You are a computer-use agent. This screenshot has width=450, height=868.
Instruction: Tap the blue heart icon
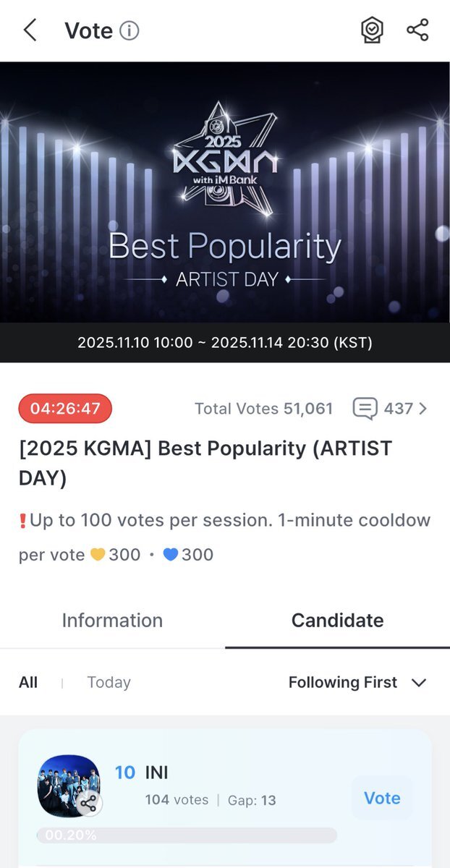171,555
